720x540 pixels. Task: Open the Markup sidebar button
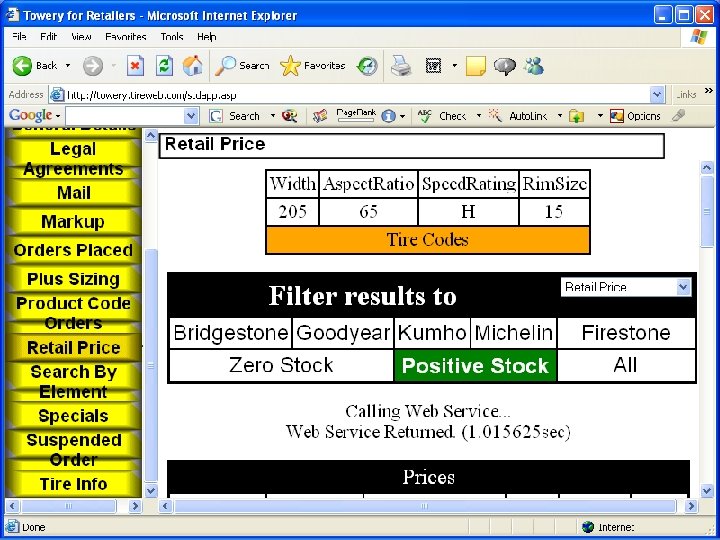pos(73,222)
